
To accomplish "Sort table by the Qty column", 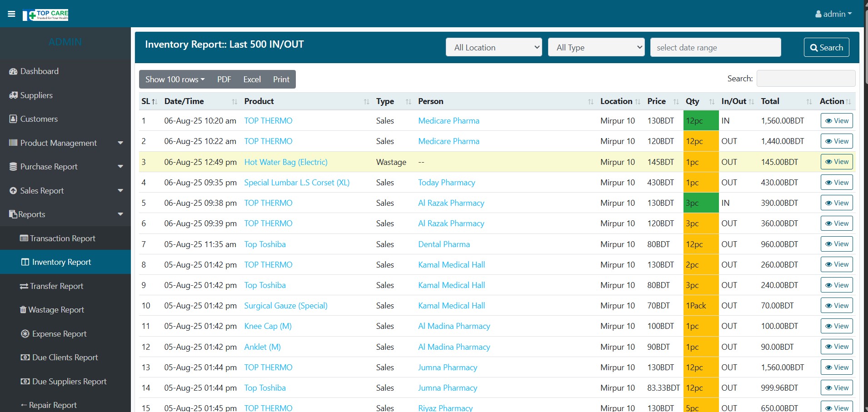I will [699, 101].
